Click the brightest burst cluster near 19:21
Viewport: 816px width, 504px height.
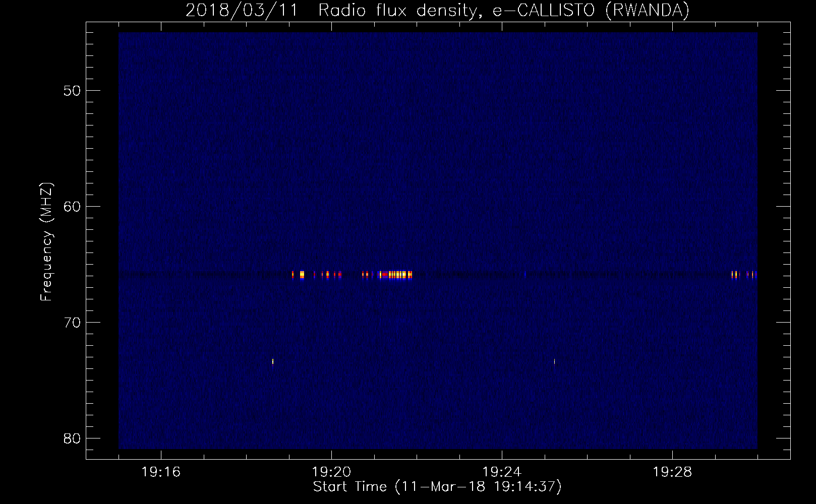click(395, 275)
